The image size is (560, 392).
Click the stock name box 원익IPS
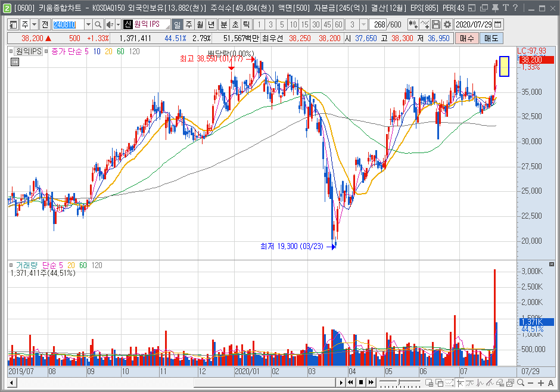coord(147,24)
